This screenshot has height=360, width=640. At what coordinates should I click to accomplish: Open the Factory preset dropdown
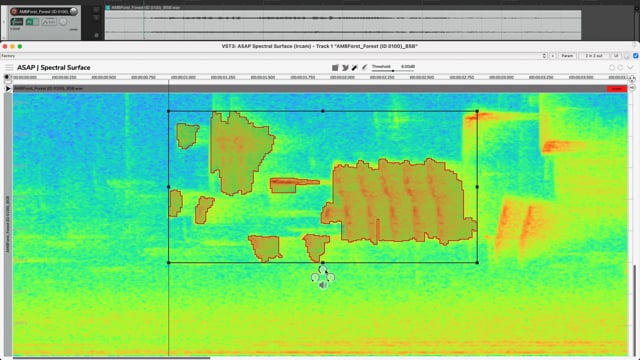click(x=273, y=56)
